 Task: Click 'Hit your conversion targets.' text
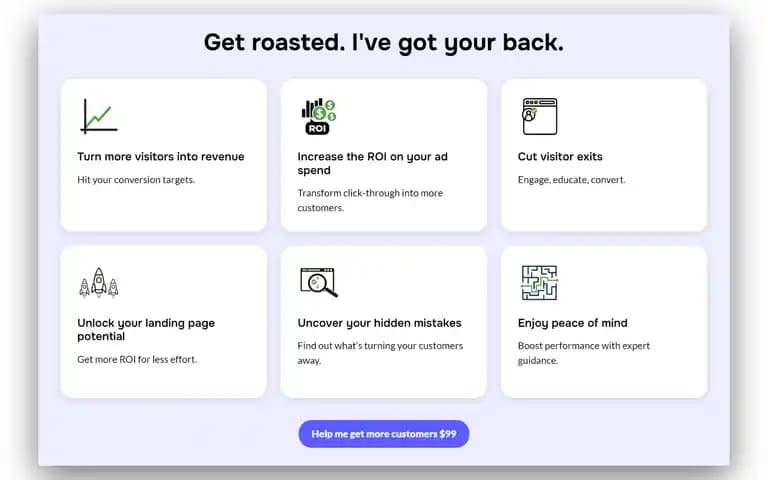pyautogui.click(x=136, y=180)
